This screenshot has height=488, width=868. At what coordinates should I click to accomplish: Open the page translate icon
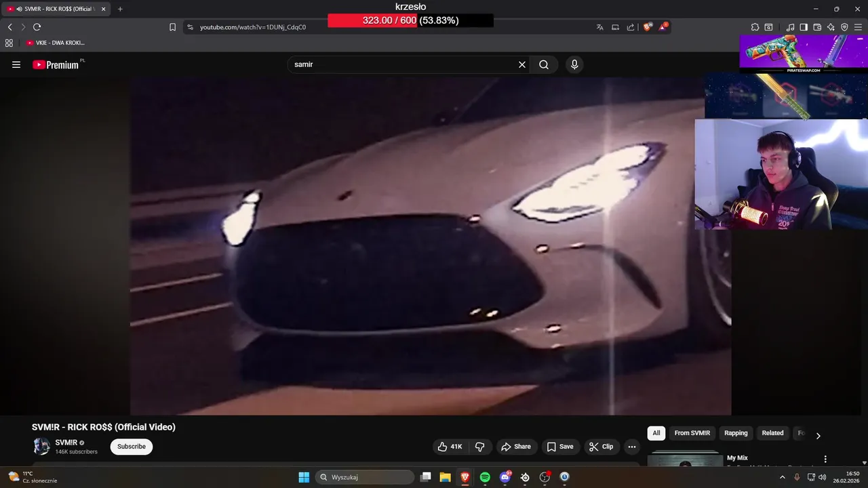pyautogui.click(x=599, y=27)
